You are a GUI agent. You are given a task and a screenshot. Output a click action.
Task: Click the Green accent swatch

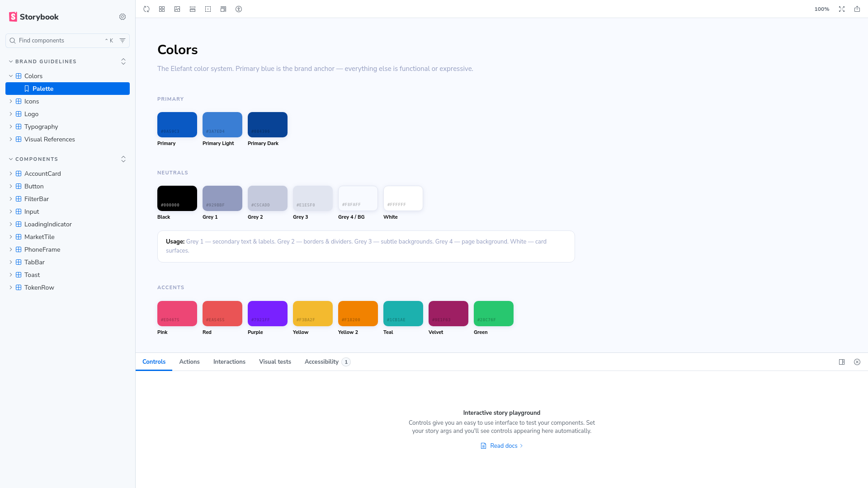pyautogui.click(x=494, y=314)
